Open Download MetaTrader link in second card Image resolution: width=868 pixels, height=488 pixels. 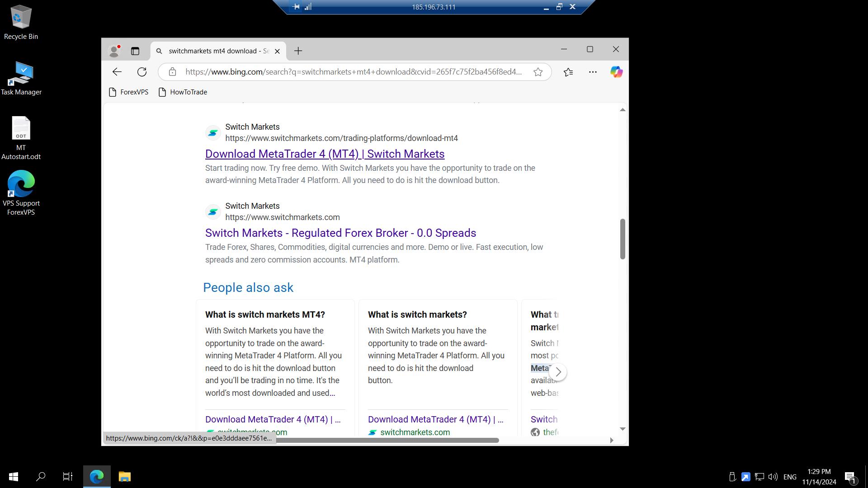435,420
